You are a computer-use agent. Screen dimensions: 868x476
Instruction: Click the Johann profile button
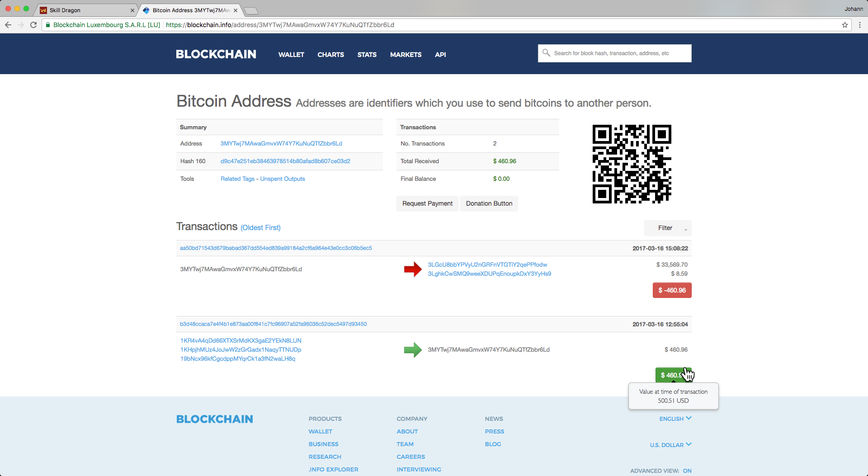854,9
